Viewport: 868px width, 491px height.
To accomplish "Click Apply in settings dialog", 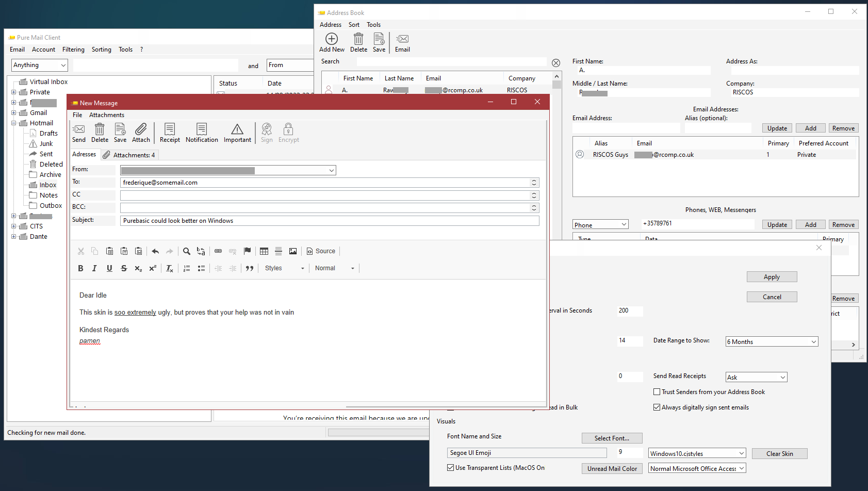I will [x=772, y=277].
